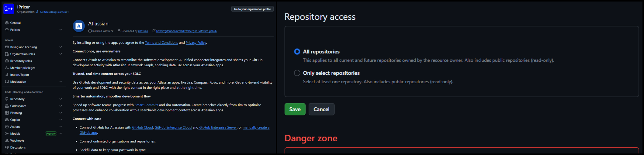Viewport: 644px width, 155px height.
Task: Open the Privacy Policy link
Action: (x=196, y=43)
